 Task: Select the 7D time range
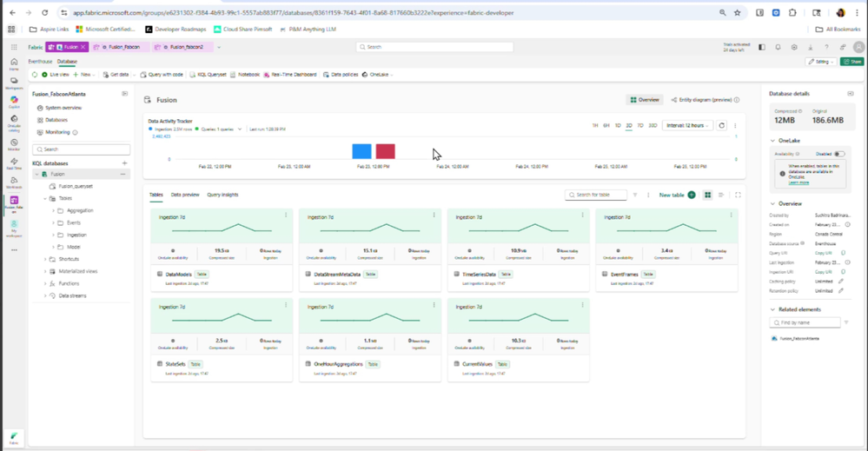tap(640, 126)
